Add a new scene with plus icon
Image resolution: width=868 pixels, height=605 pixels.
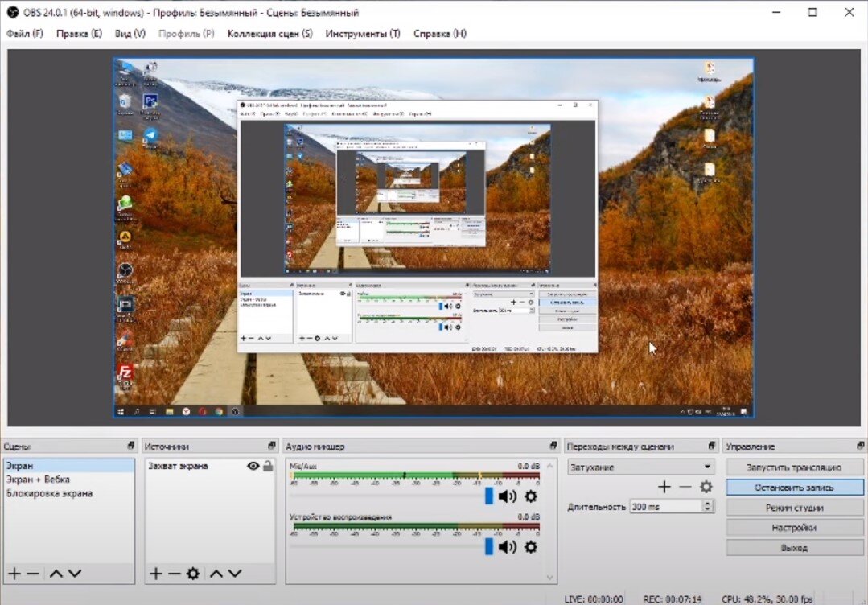click(x=14, y=574)
